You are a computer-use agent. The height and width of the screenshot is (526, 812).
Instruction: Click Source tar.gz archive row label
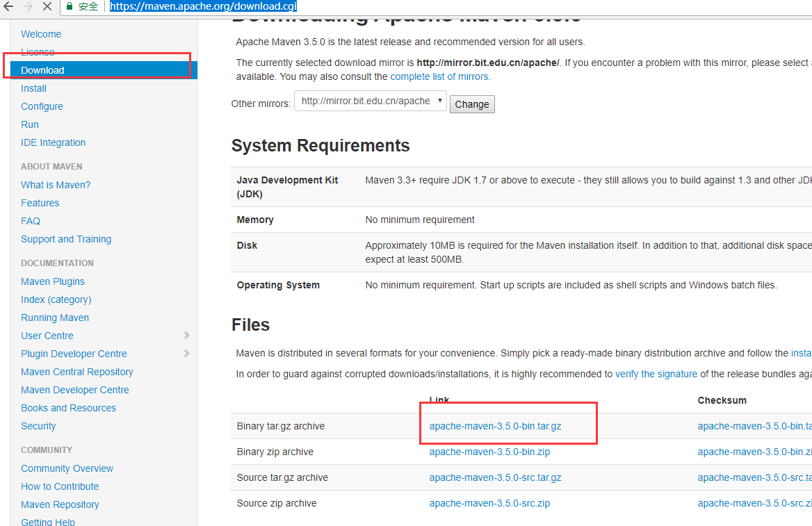pos(282,477)
